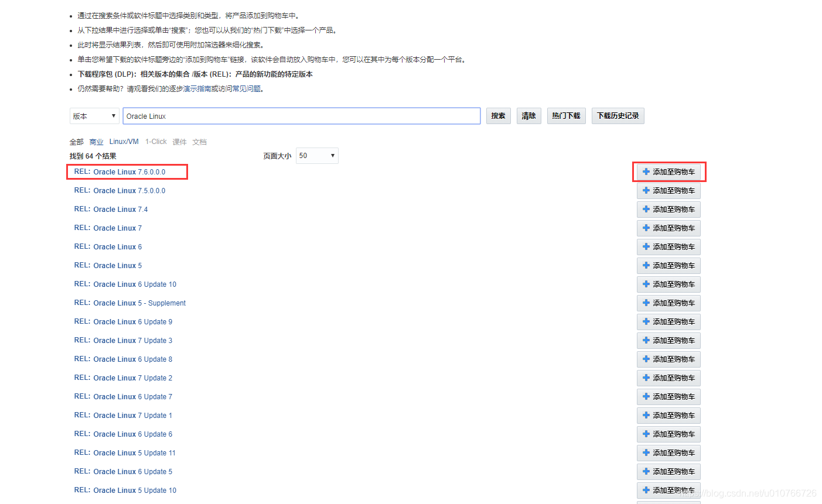Click plus icon for Oracle Linux 7 Update 2
Screen dimensions: 822x504
point(646,378)
